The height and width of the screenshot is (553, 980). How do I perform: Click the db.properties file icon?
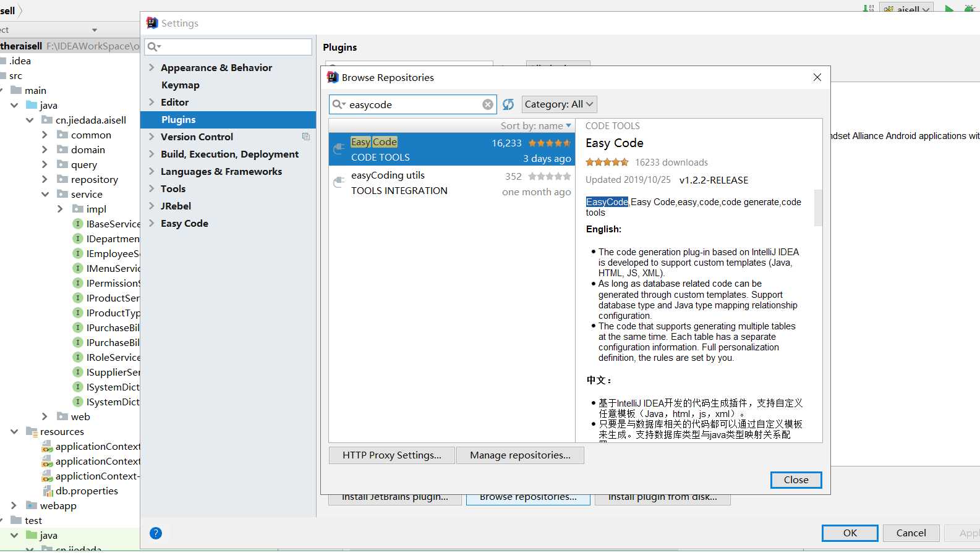(48, 491)
